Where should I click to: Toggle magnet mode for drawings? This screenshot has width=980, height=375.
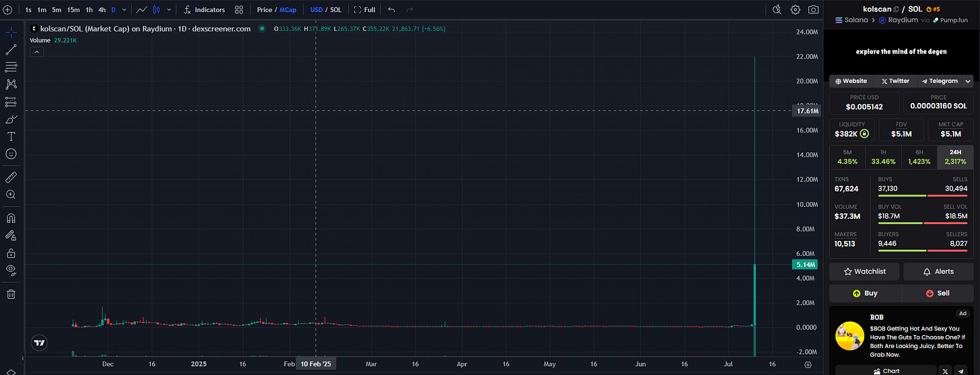(x=11, y=218)
